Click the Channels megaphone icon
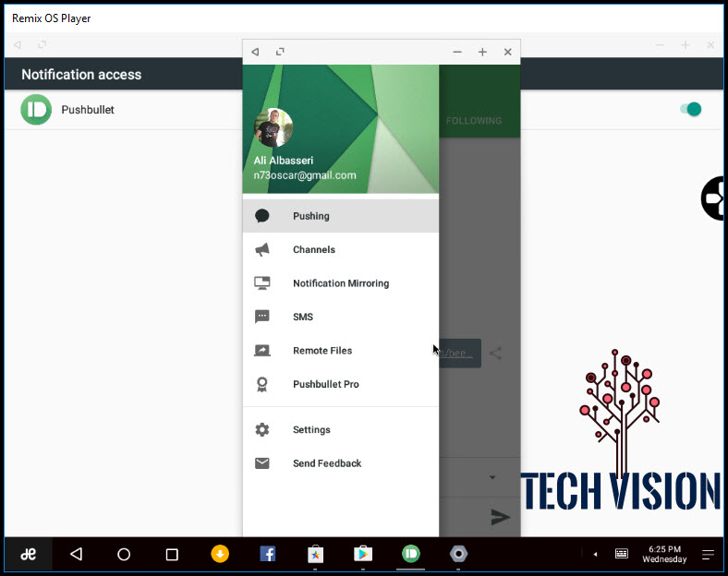The height and width of the screenshot is (576, 728). tap(261, 249)
